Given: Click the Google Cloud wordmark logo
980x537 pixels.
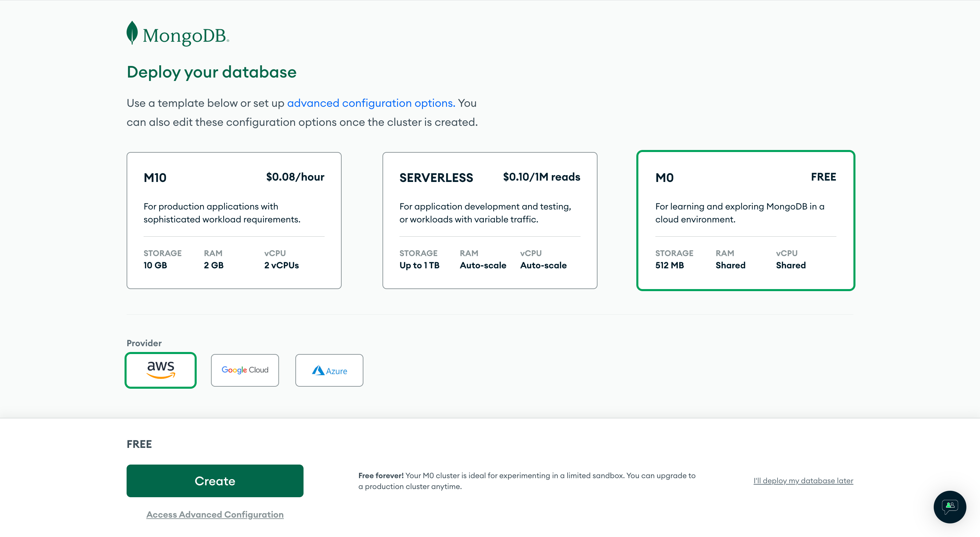Looking at the screenshot, I should tap(245, 370).
